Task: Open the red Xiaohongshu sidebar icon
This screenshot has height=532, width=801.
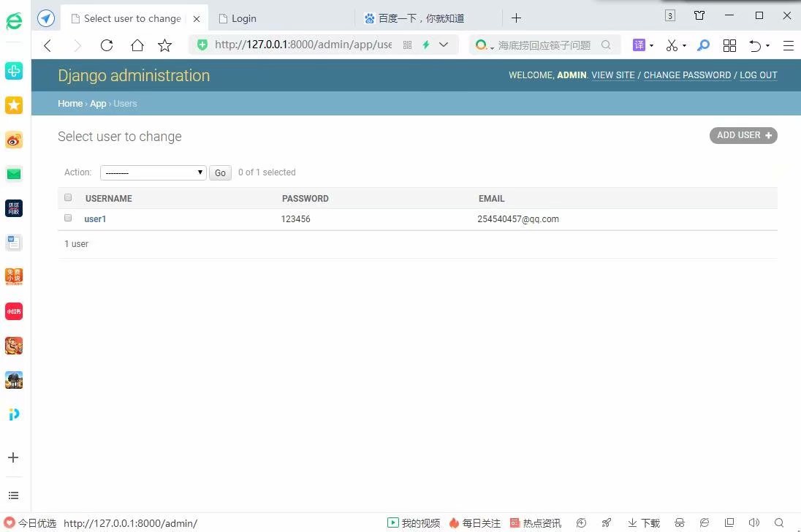Action: click(x=14, y=311)
